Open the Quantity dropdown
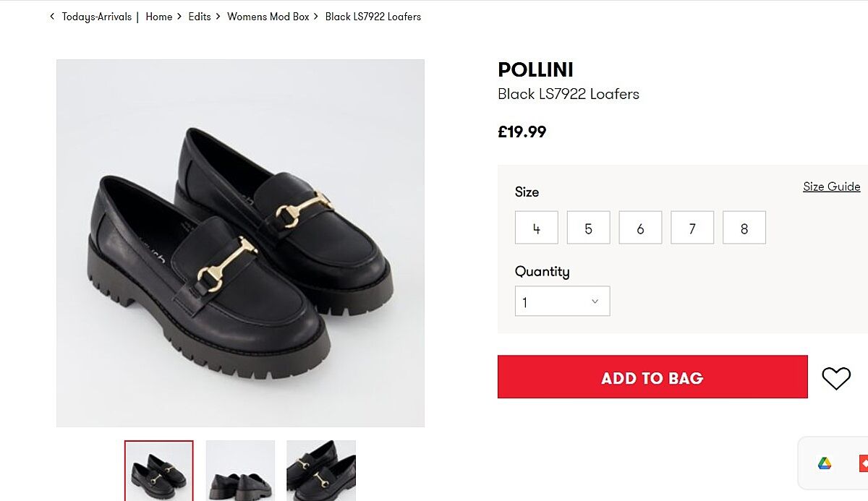 (x=562, y=301)
